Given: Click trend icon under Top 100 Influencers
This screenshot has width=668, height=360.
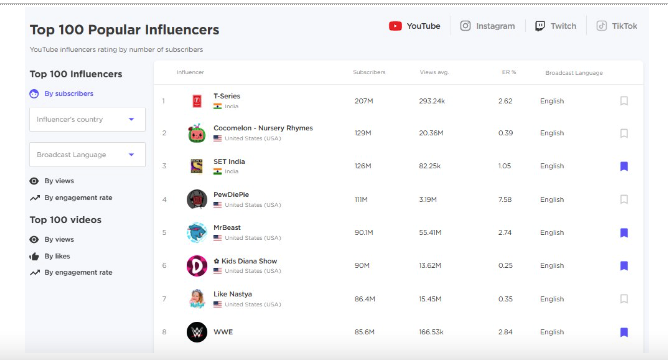Looking at the screenshot, I should (x=35, y=198).
